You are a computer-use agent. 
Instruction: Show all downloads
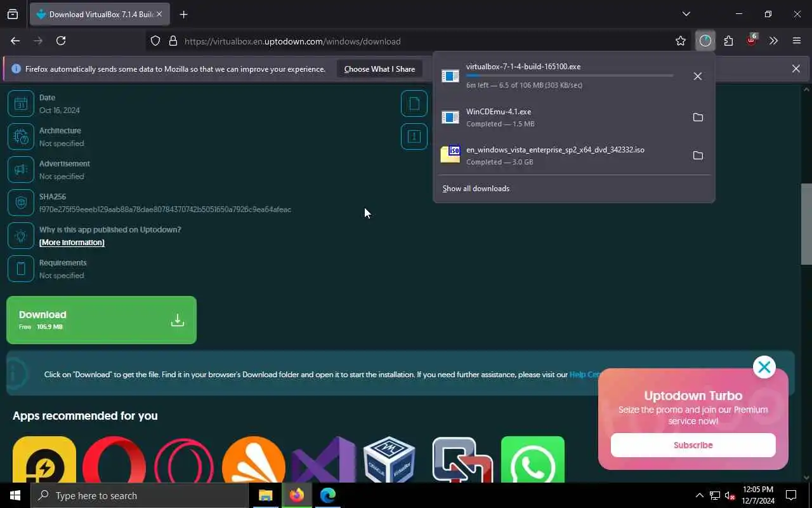(x=476, y=189)
